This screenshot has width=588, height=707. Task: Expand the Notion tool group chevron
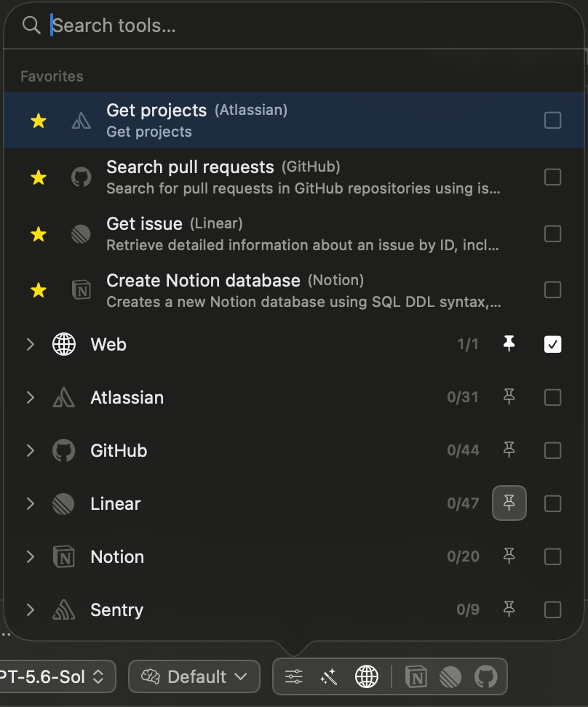[31, 557]
